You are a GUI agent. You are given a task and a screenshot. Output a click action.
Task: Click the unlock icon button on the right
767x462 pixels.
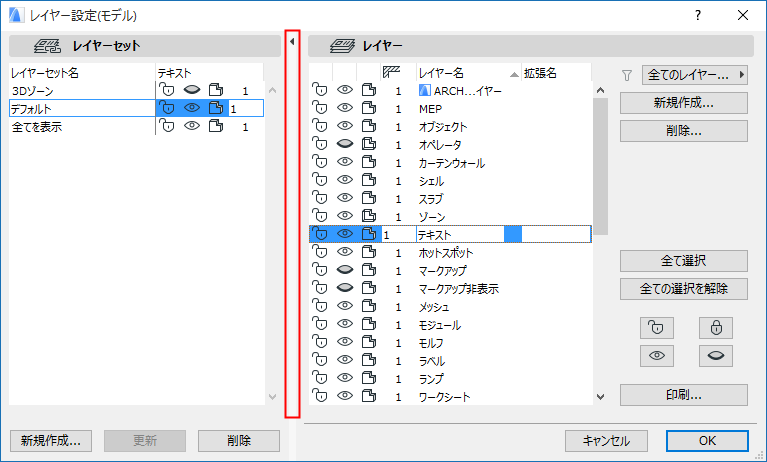[656, 327]
